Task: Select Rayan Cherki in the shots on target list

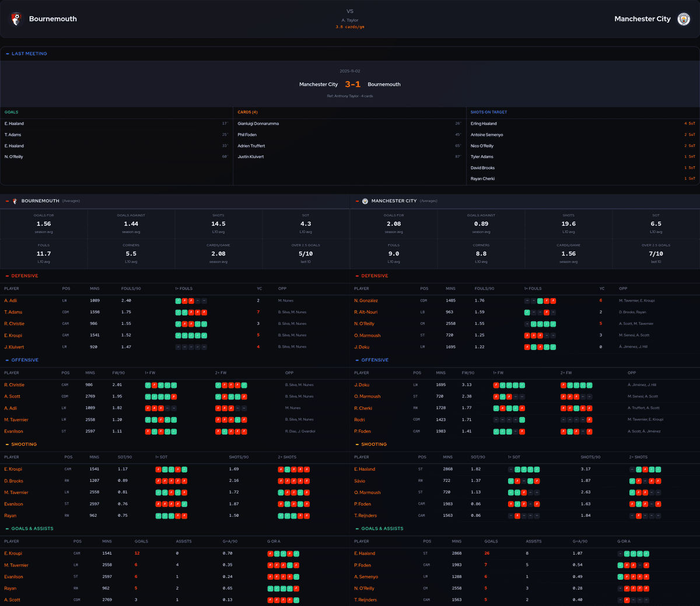Action: 482,179
